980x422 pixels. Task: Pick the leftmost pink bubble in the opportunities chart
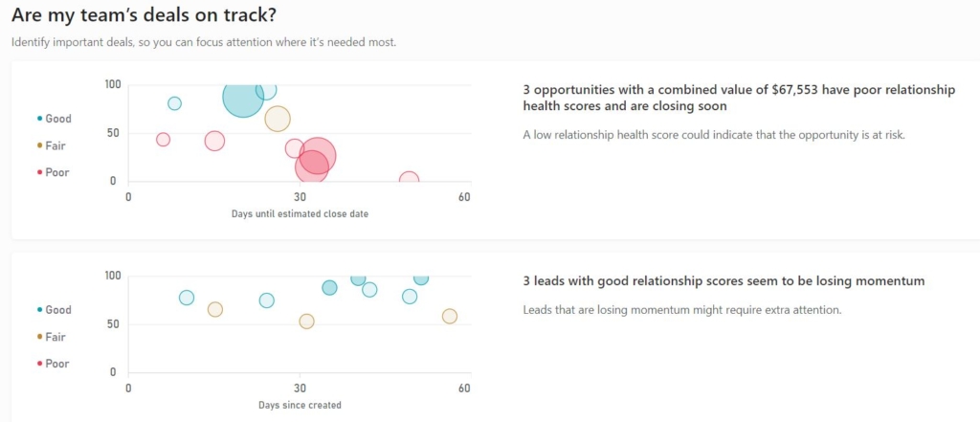(x=163, y=140)
